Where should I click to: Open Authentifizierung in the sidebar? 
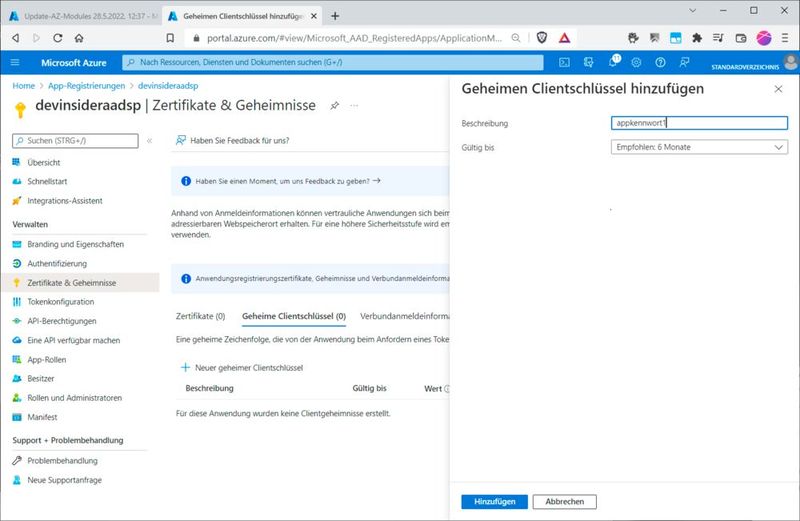(57, 263)
